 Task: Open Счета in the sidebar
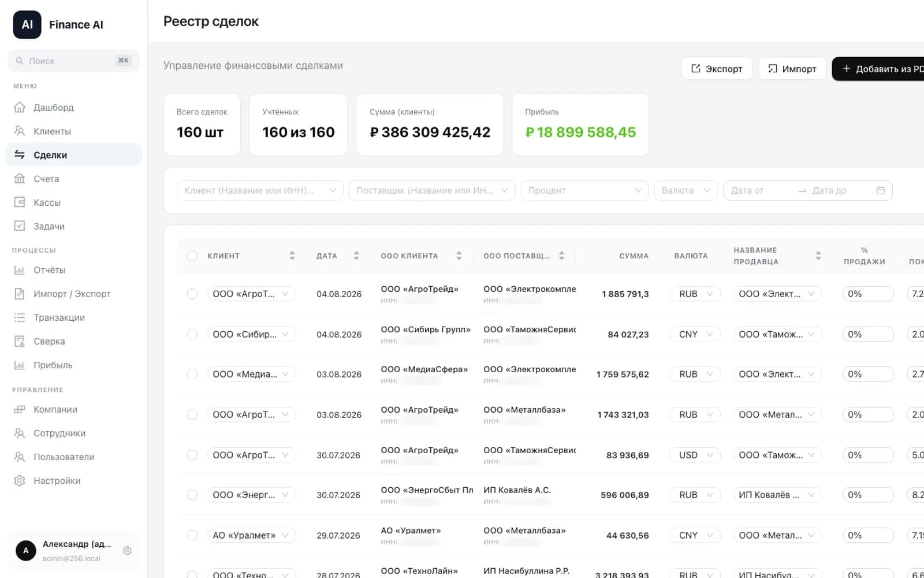pyautogui.click(x=74, y=179)
